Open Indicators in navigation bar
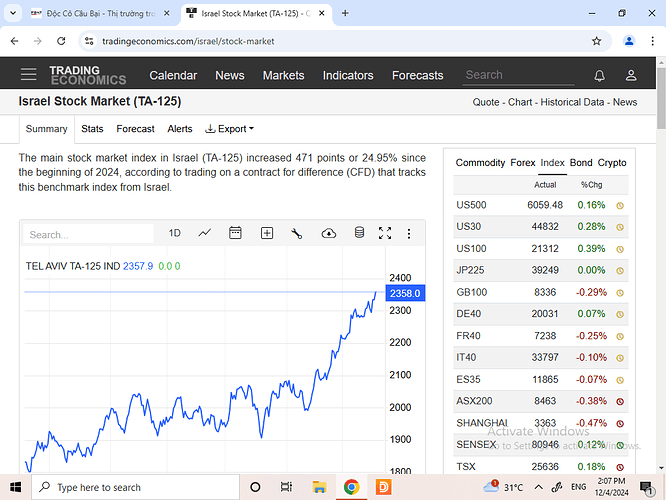 click(348, 76)
